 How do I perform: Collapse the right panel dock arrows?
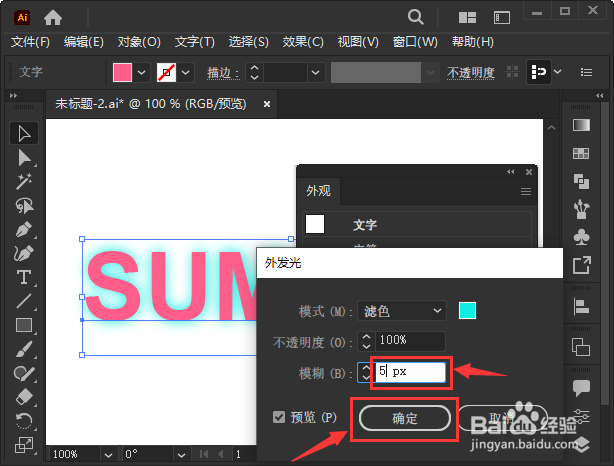pyautogui.click(x=600, y=96)
